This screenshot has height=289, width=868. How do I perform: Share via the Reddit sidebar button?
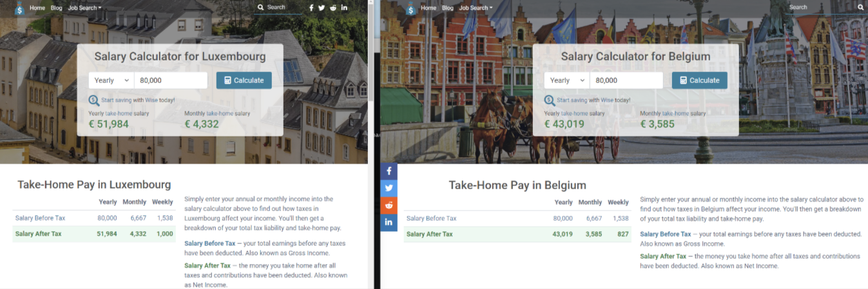pos(389,205)
